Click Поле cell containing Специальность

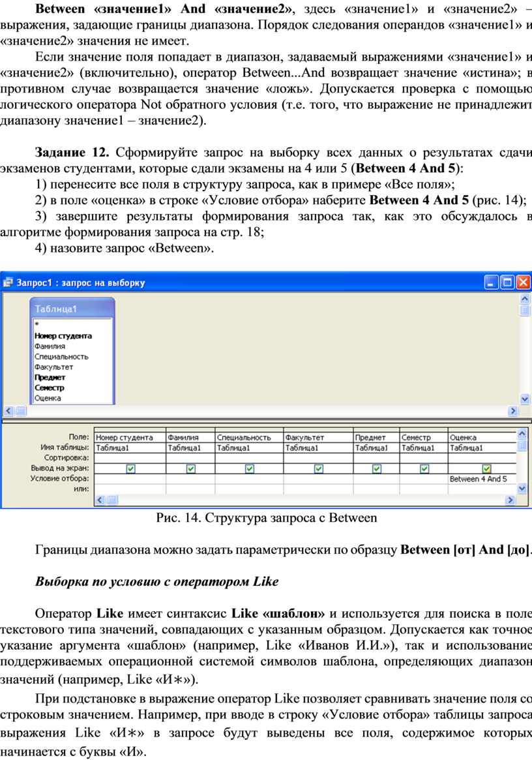(x=250, y=437)
